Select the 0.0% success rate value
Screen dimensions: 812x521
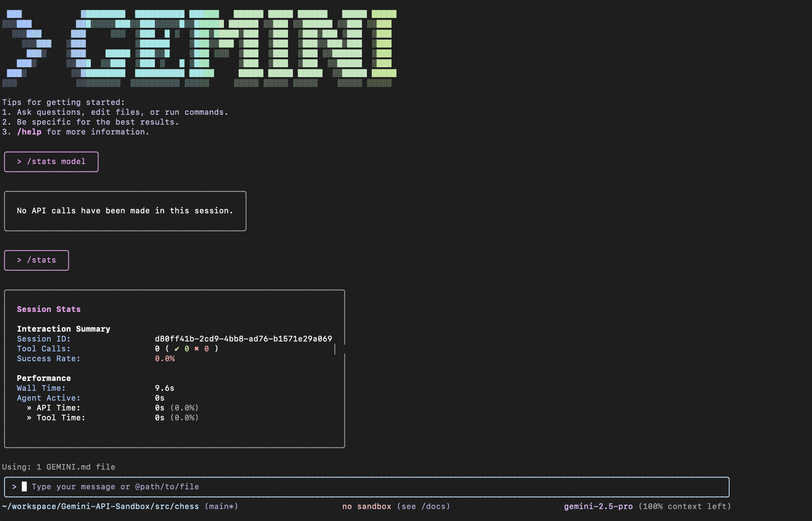[x=165, y=358]
